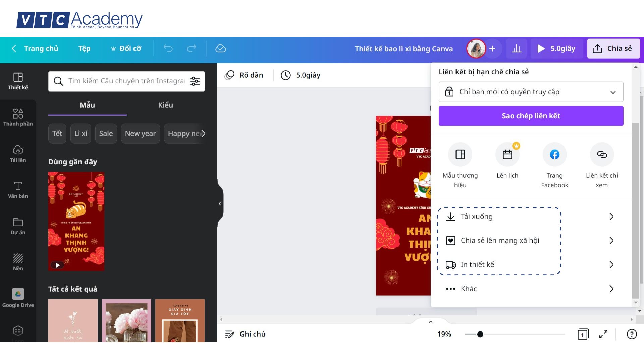
Task: Select the Văn bản text tool
Action: pos(18,190)
